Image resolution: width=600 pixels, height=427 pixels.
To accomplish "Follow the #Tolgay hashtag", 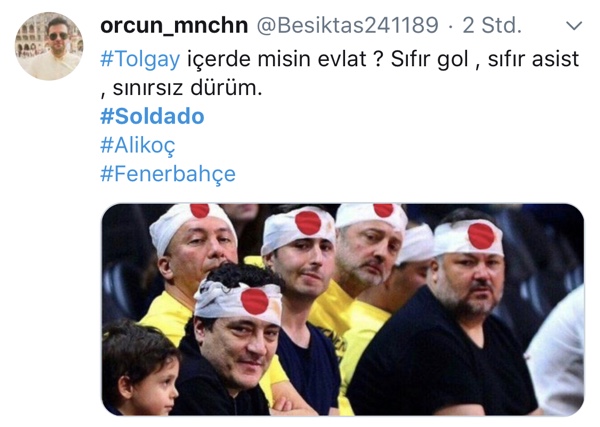I will 140,59.
